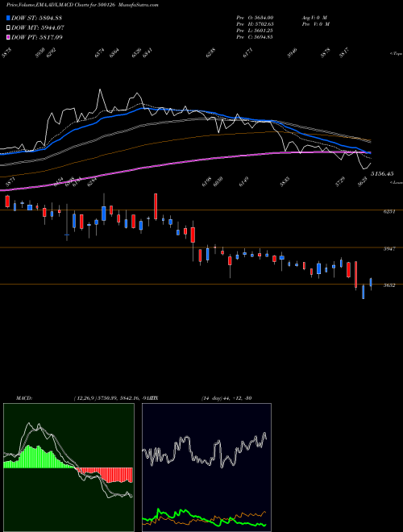The width and height of the screenshot is (403, 532).
Task: Click the magenta DOW PT legend swatch
Action: click(9, 37)
